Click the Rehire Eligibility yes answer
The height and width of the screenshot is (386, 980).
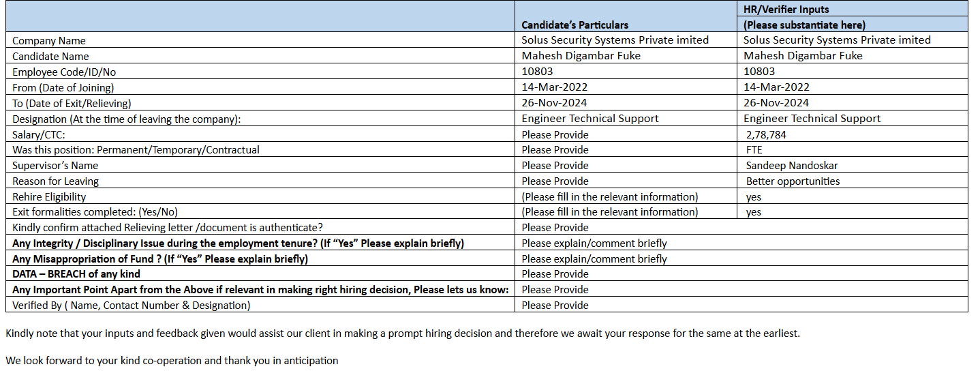click(x=754, y=197)
